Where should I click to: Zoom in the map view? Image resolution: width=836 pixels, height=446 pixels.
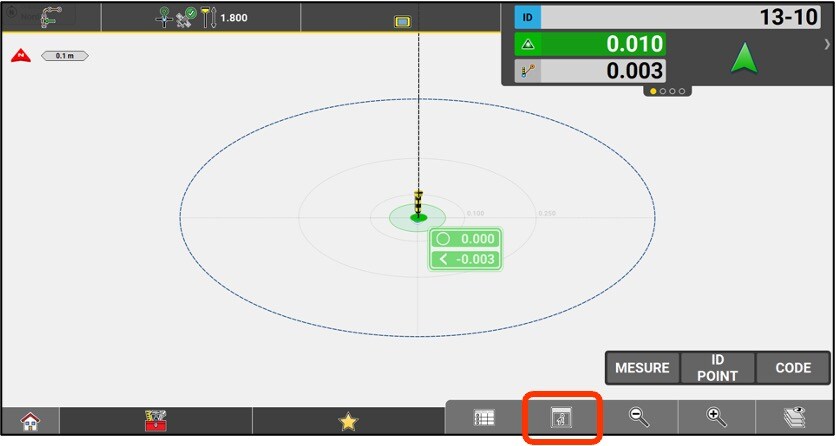click(x=716, y=420)
